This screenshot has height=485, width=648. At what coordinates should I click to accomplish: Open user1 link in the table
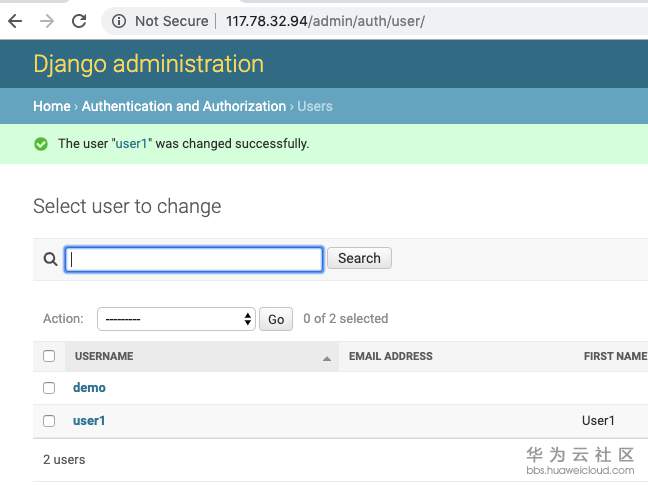89,421
